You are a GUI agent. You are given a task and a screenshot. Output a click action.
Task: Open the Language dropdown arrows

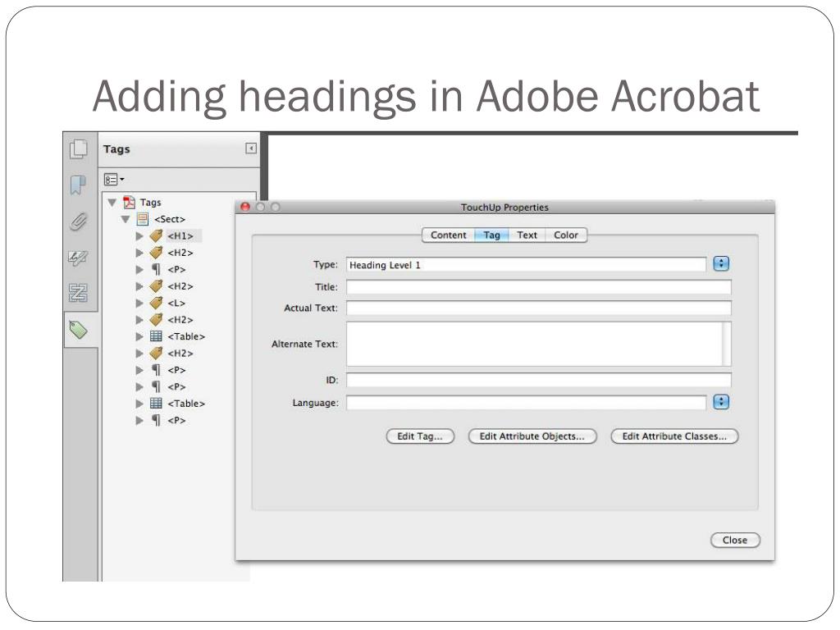click(721, 402)
